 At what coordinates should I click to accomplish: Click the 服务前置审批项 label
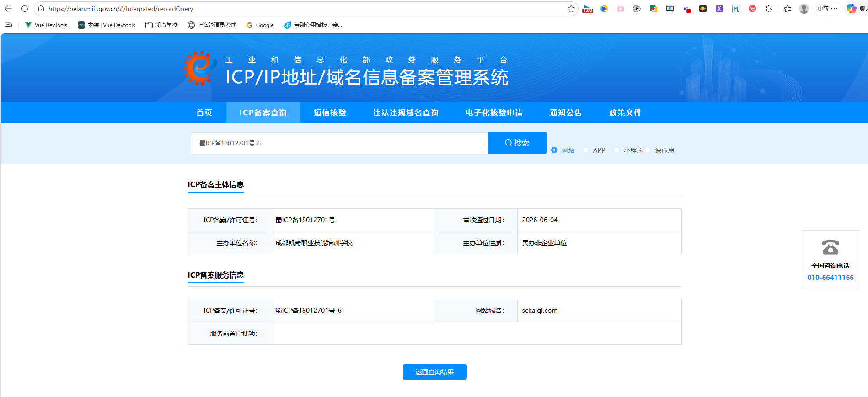click(x=234, y=333)
